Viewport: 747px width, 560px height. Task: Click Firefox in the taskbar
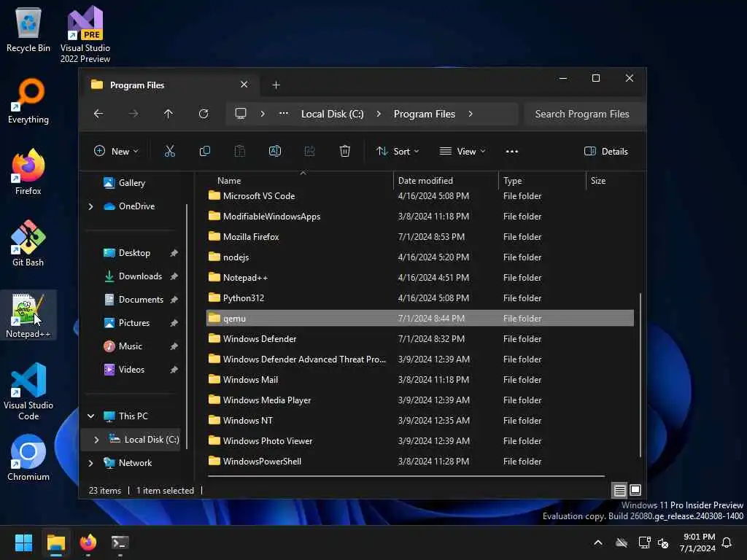pos(88,542)
